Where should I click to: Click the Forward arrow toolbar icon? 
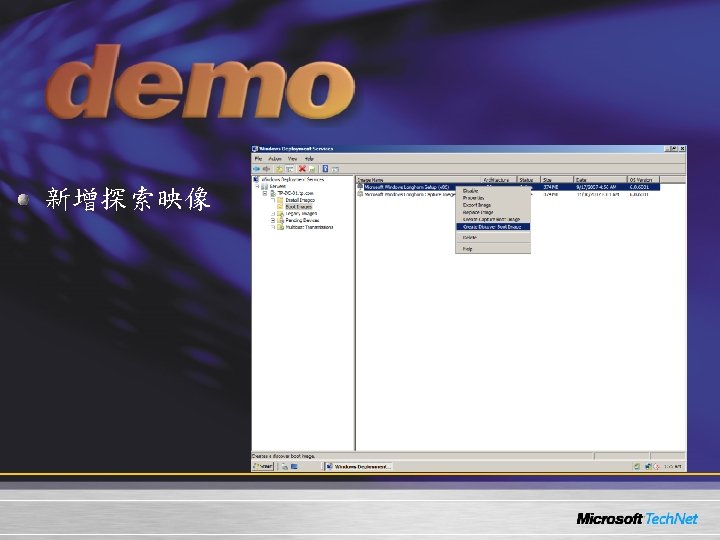[x=266, y=169]
